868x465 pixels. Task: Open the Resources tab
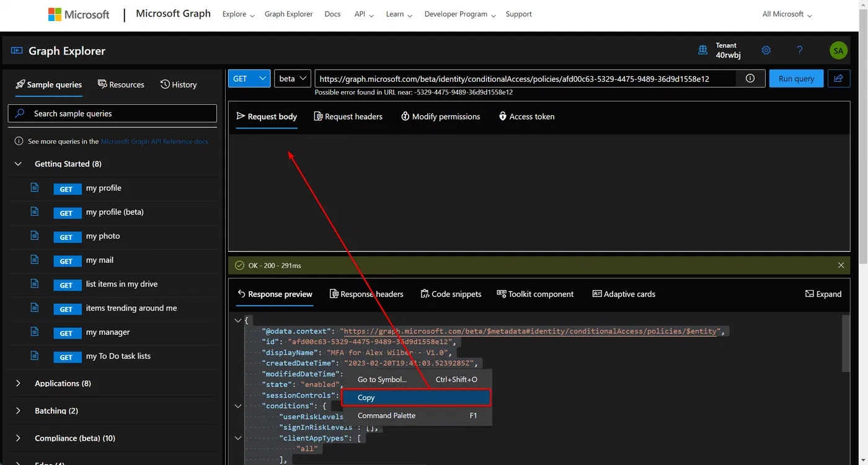pos(121,84)
